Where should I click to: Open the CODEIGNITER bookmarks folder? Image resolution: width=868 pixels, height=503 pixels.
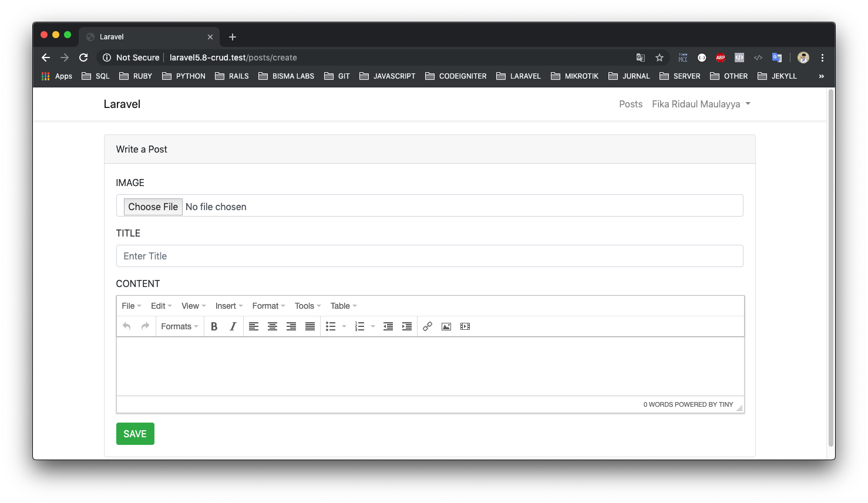[x=456, y=76]
